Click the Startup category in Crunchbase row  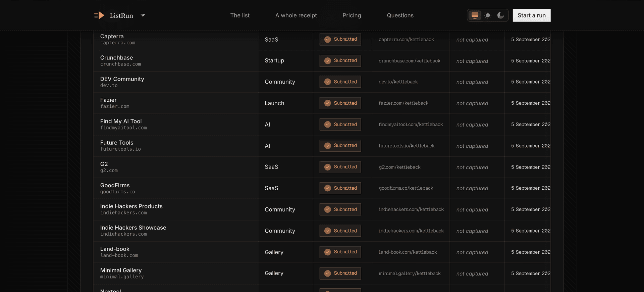(274, 61)
